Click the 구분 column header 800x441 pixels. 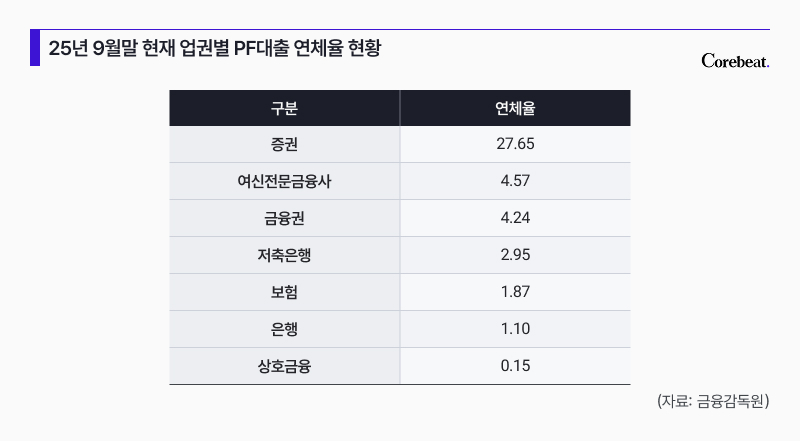click(284, 108)
